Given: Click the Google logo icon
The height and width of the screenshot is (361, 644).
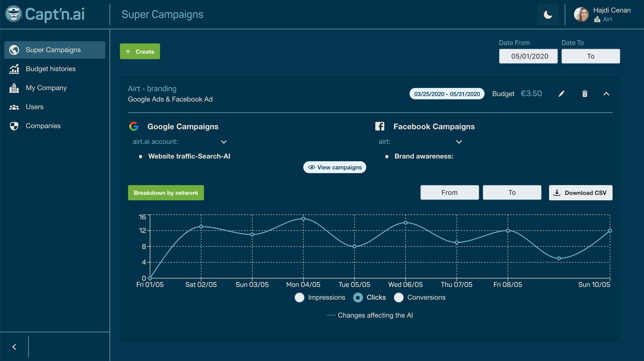Looking at the screenshot, I should coord(134,127).
